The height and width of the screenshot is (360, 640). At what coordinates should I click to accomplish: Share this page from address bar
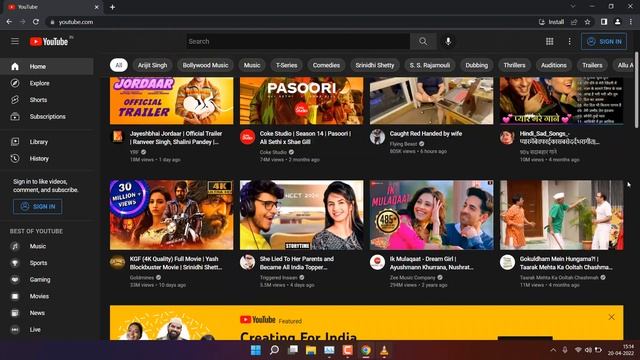coord(574,22)
